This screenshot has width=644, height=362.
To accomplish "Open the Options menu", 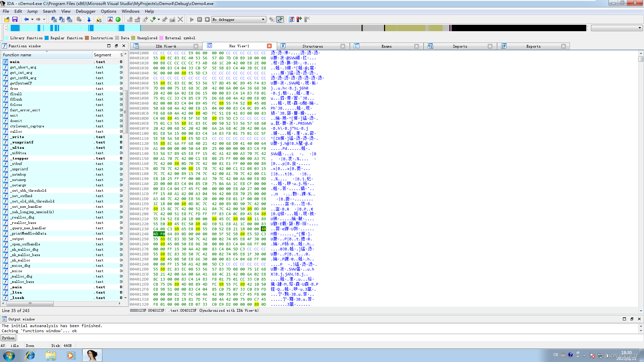I will pyautogui.click(x=109, y=11).
